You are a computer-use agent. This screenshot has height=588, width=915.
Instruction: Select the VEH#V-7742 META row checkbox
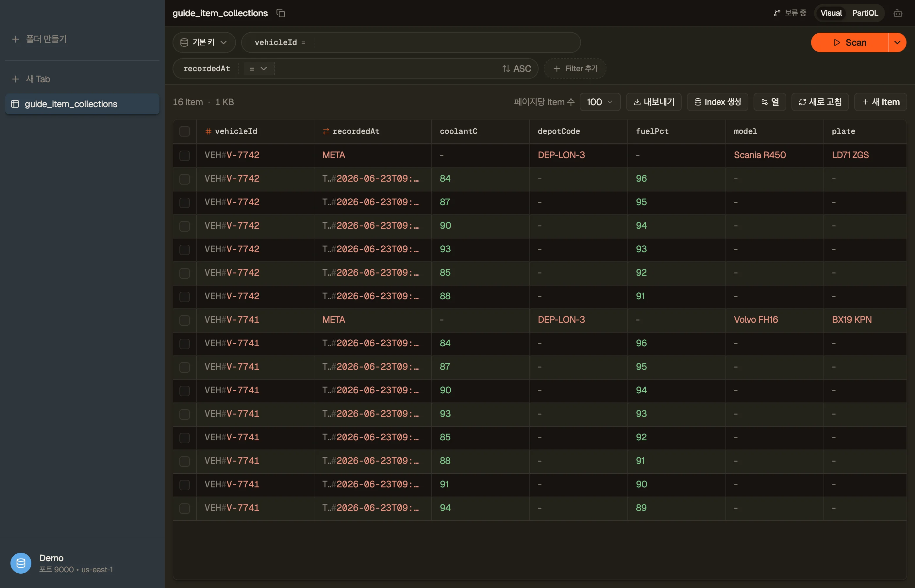click(184, 155)
